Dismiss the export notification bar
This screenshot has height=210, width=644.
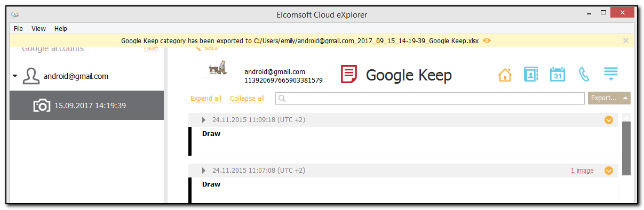point(626,41)
